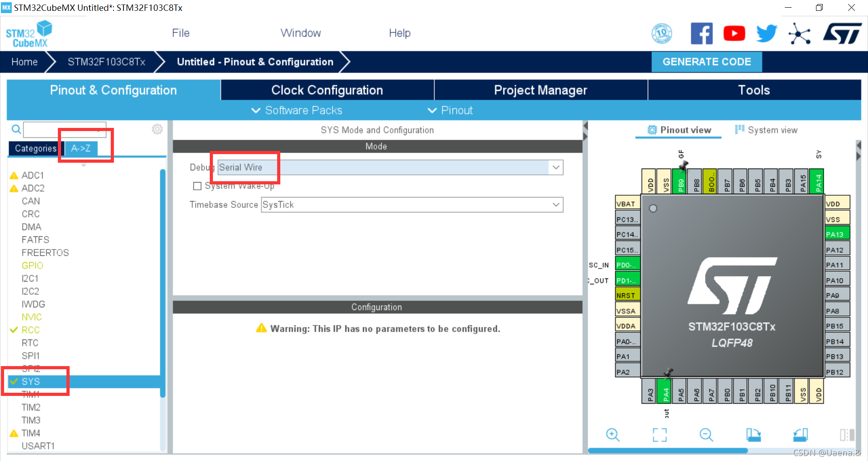
Task: Select TIM4 in the peripheral list
Action: 31,433
